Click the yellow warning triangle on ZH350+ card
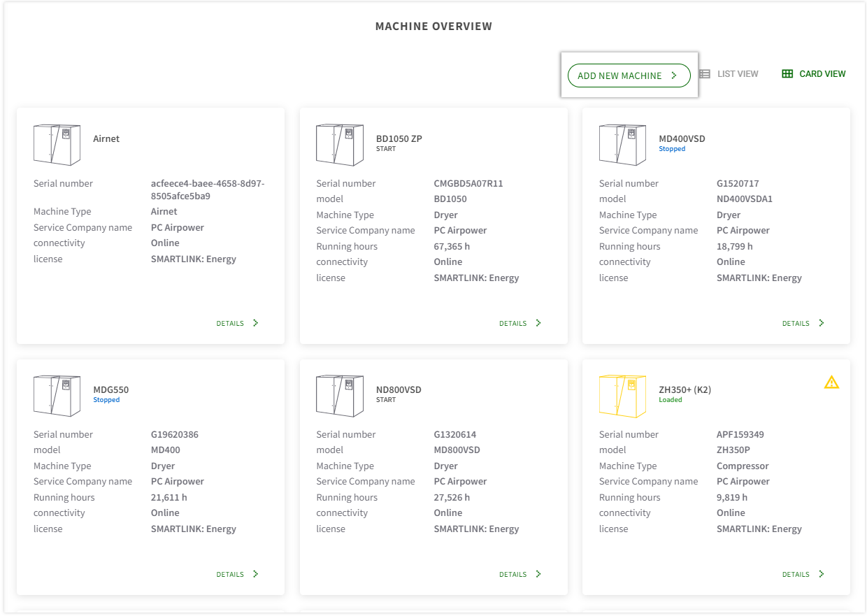The height and width of the screenshot is (616, 867). click(x=831, y=382)
